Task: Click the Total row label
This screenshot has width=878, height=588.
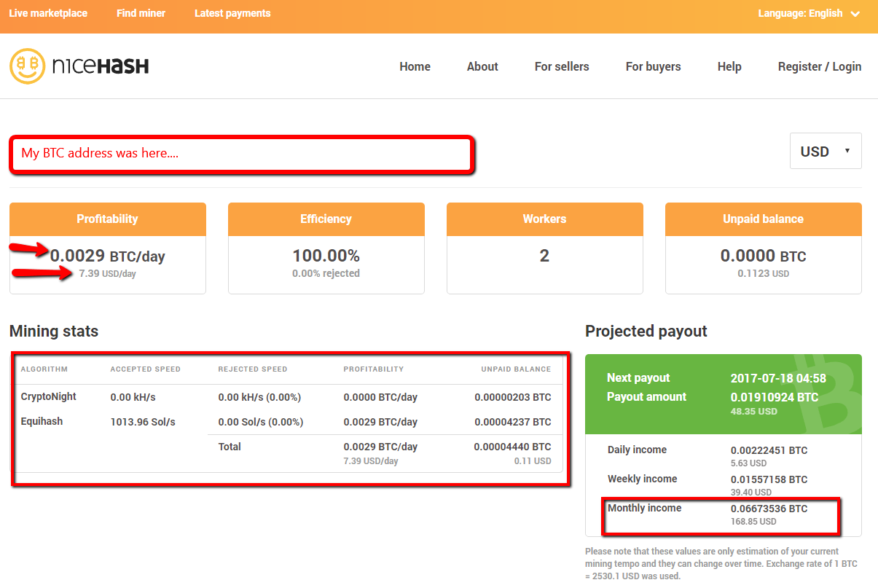Action: 230,447
